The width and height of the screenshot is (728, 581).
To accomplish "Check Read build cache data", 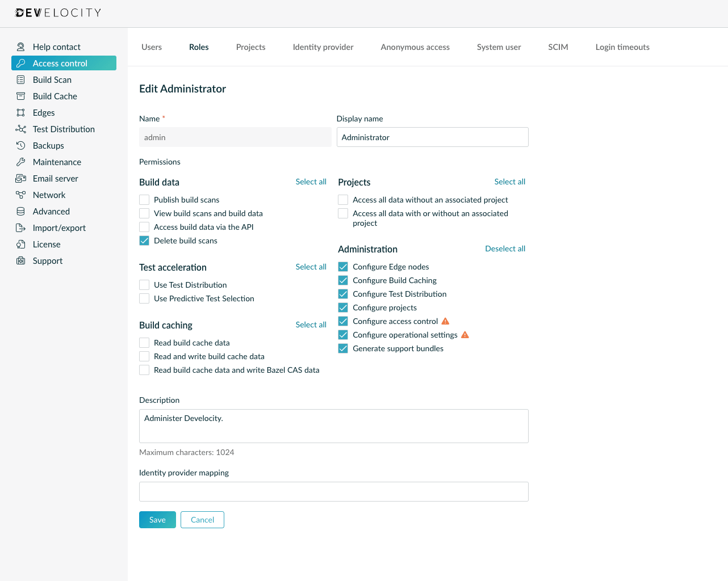I will click(144, 343).
